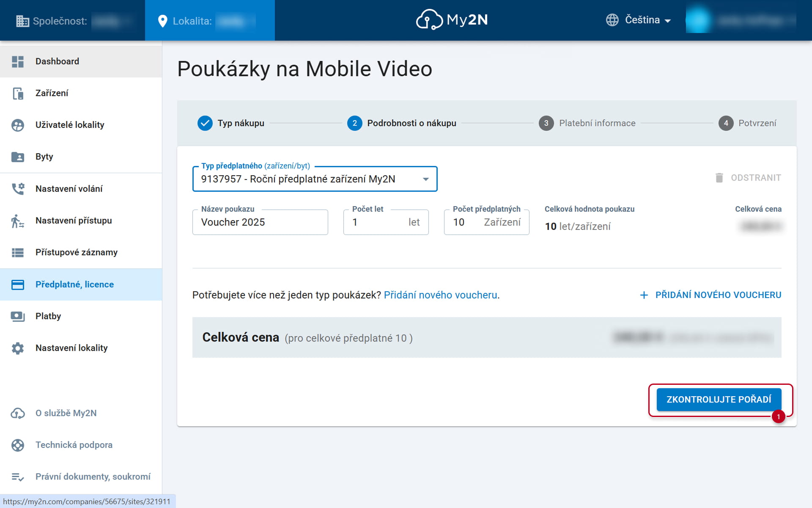Screen dimensions: 812x508
Task: Click the Typ nákupu checkmark step icon
Action: (205, 123)
